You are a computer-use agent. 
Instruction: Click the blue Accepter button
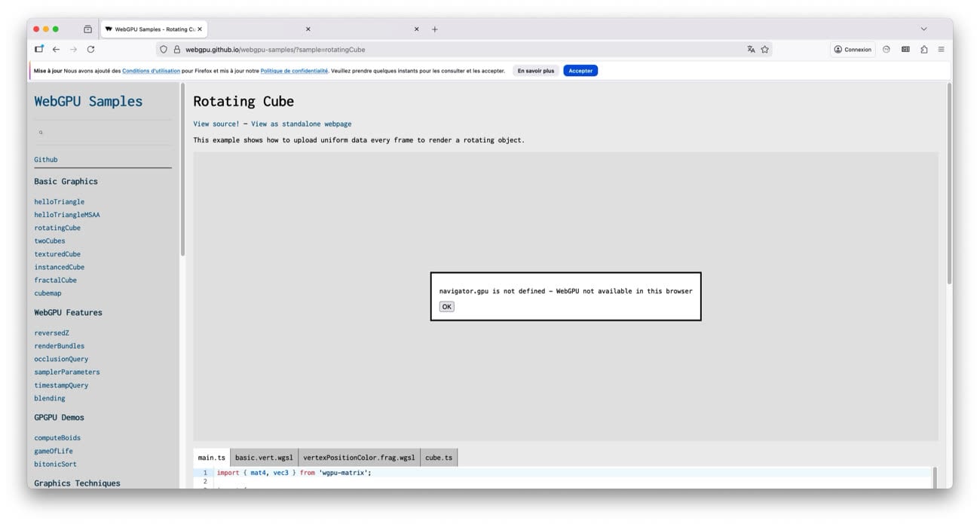point(580,71)
